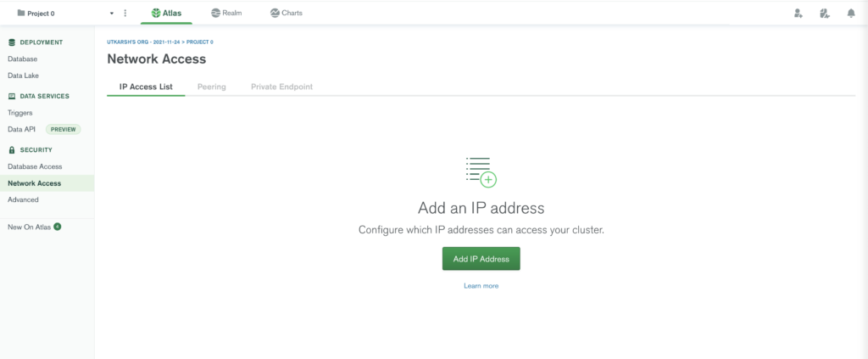Screen dimensions: 868x359
Task: Open the project activity feed icon
Action: [x=824, y=13]
